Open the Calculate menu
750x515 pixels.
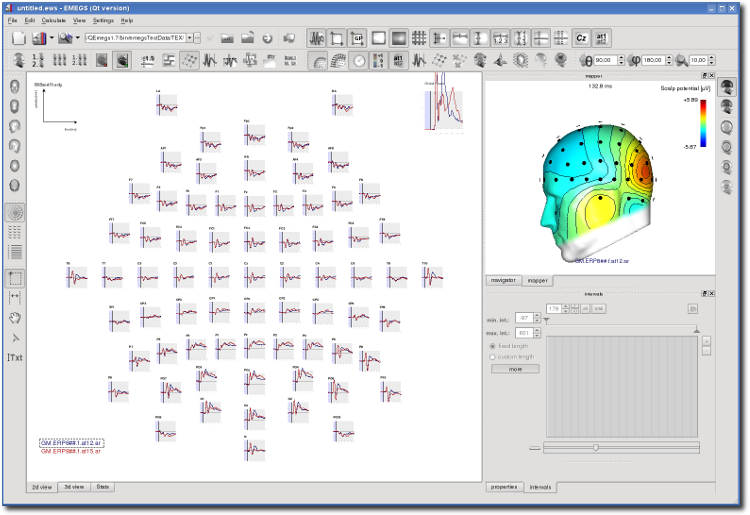[x=54, y=20]
